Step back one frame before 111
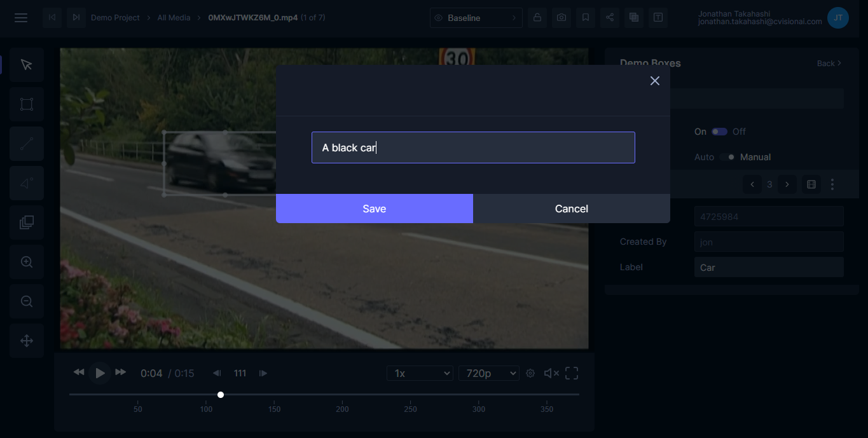 (217, 373)
